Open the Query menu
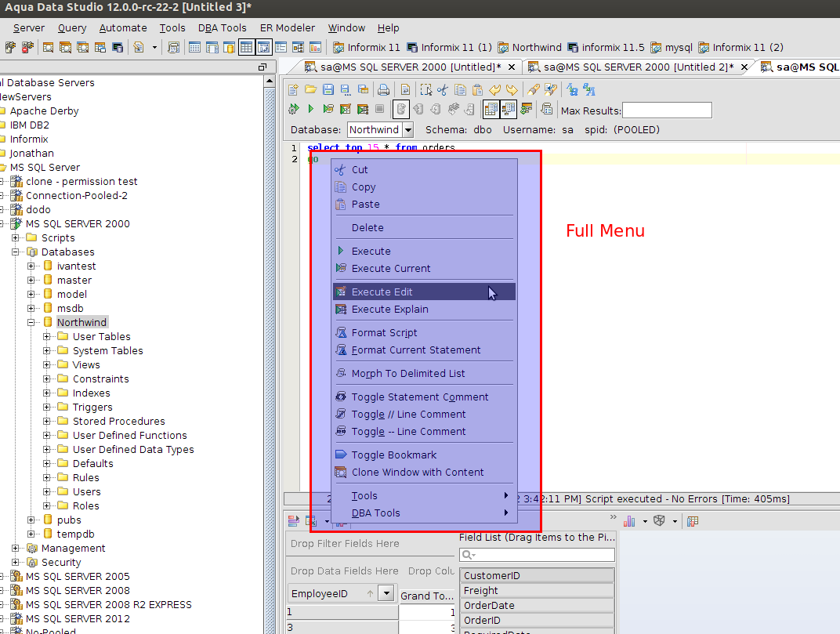840x634 pixels. click(x=72, y=28)
